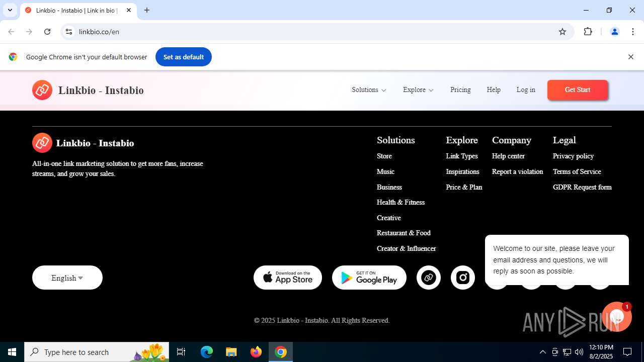
Task: Open the Chrome profile avatar
Action: 614,32
